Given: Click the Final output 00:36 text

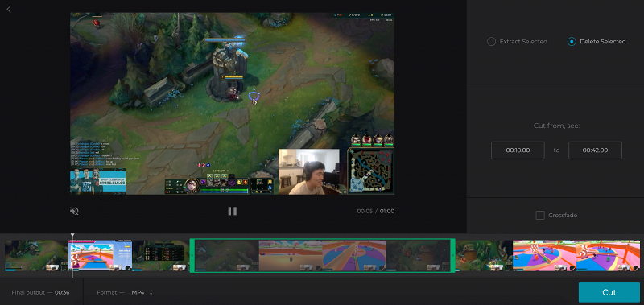Looking at the screenshot, I should [x=40, y=292].
